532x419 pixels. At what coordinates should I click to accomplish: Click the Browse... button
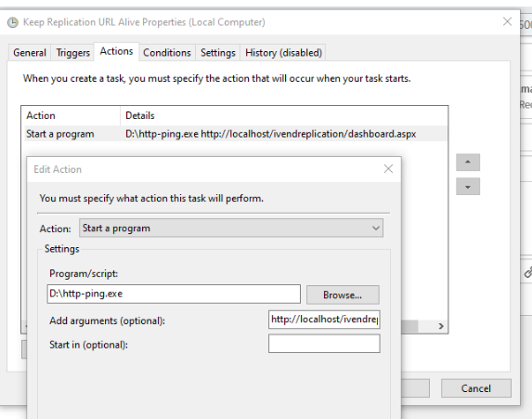[343, 295]
